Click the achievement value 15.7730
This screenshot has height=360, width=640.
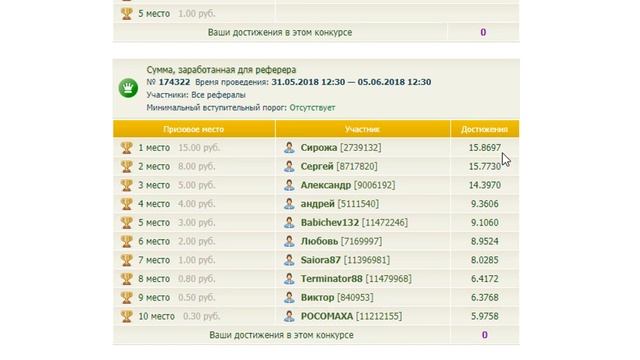(x=484, y=167)
